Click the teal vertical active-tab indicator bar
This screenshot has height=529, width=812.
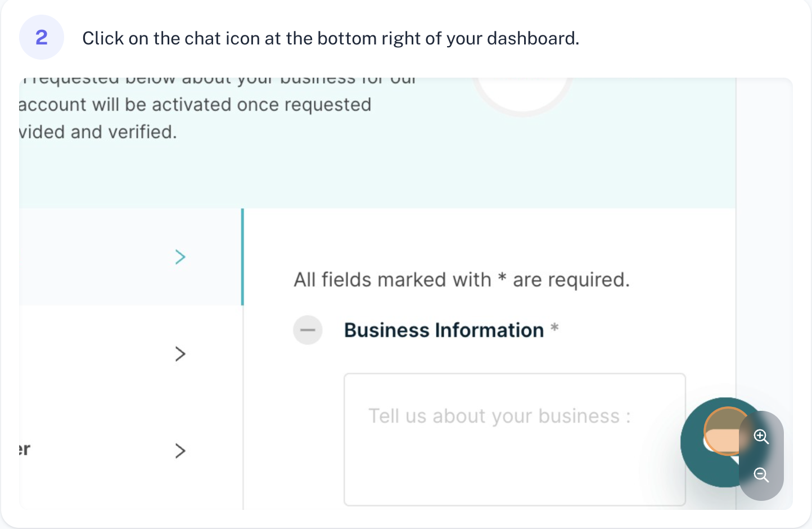[242, 257]
